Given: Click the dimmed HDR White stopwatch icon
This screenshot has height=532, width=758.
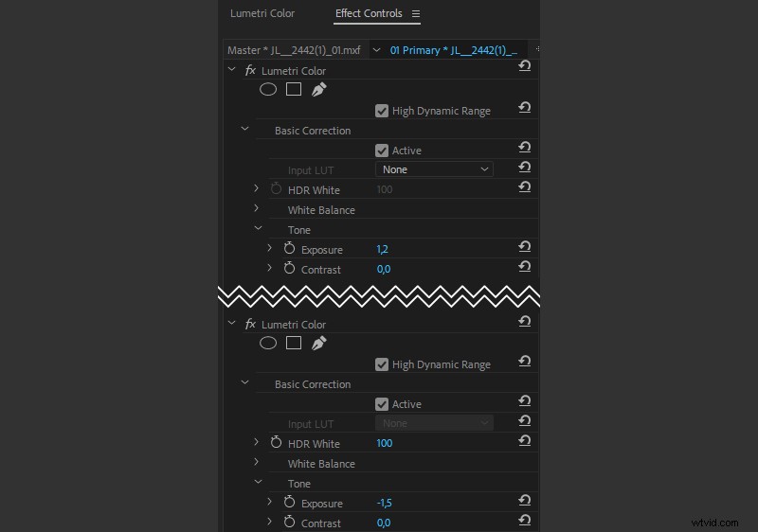Looking at the screenshot, I should click(276, 188).
